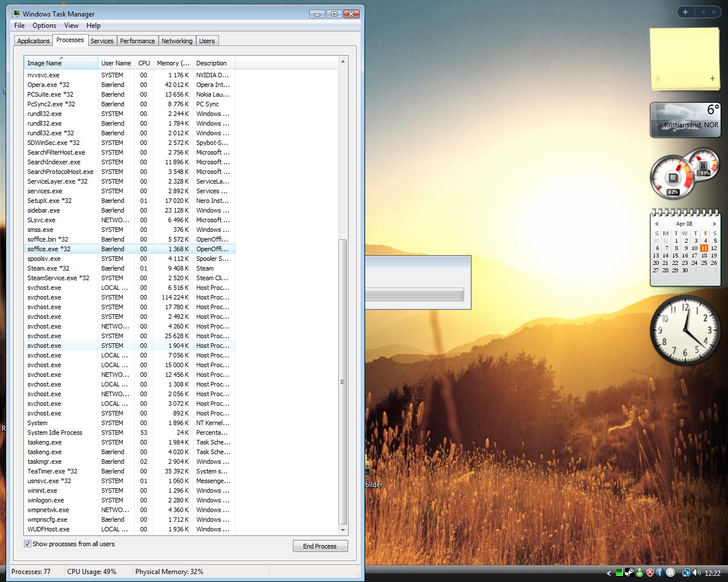Image resolution: width=728 pixels, height=582 pixels.
Task: Select the nvvsvc.exe process
Action: point(130,75)
